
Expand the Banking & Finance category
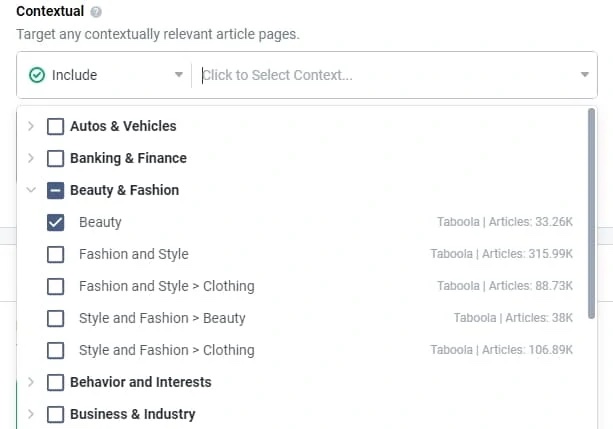tap(31, 158)
